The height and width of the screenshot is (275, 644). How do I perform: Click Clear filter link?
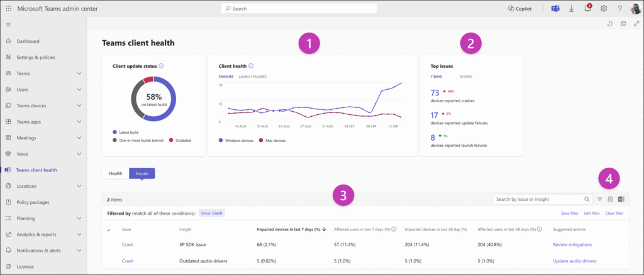[614, 213]
